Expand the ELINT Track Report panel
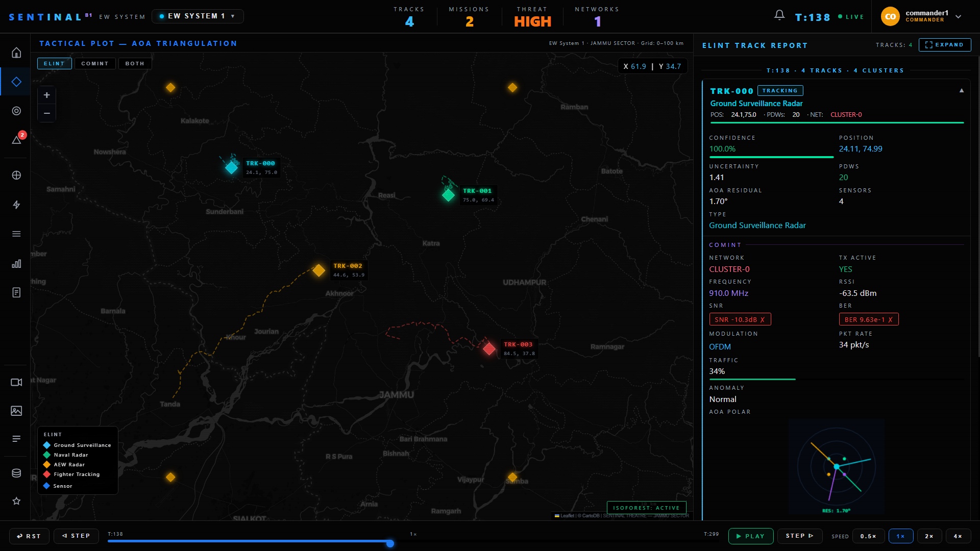 [945, 45]
